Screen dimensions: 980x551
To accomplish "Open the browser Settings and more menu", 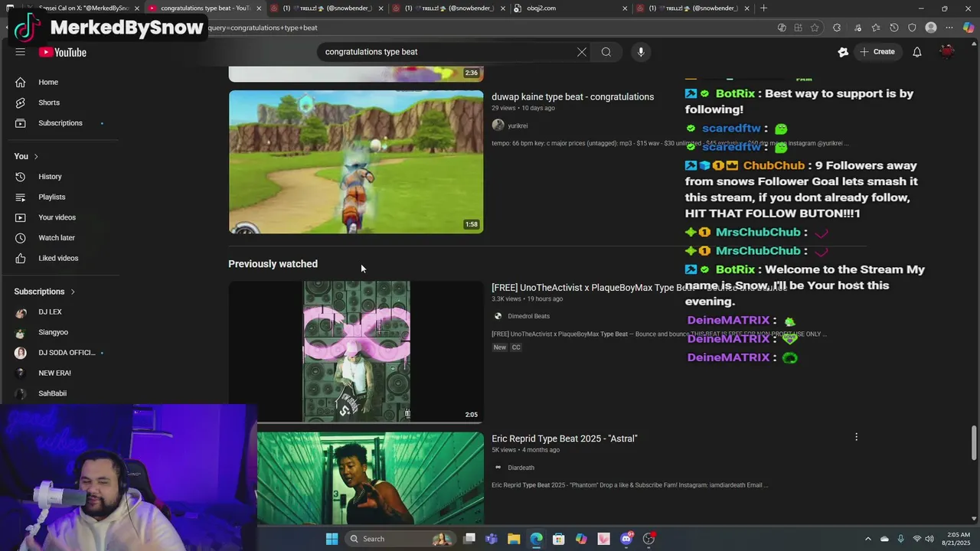I will pos(949,28).
